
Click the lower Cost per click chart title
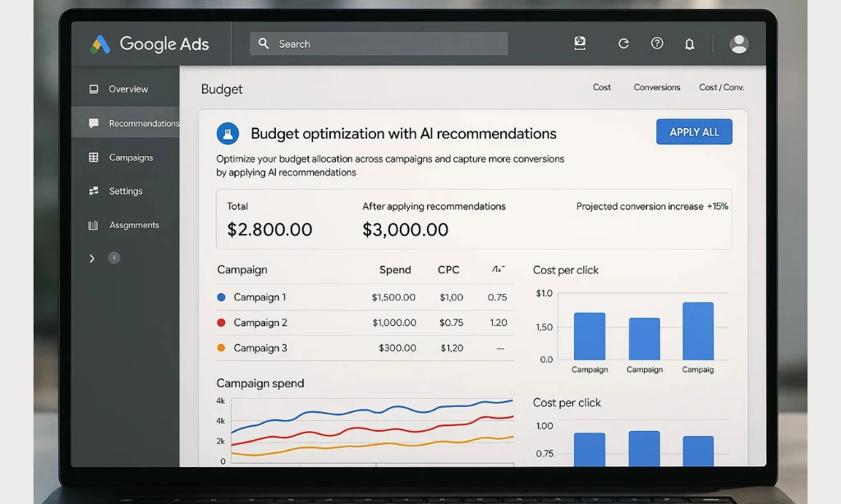(x=567, y=403)
